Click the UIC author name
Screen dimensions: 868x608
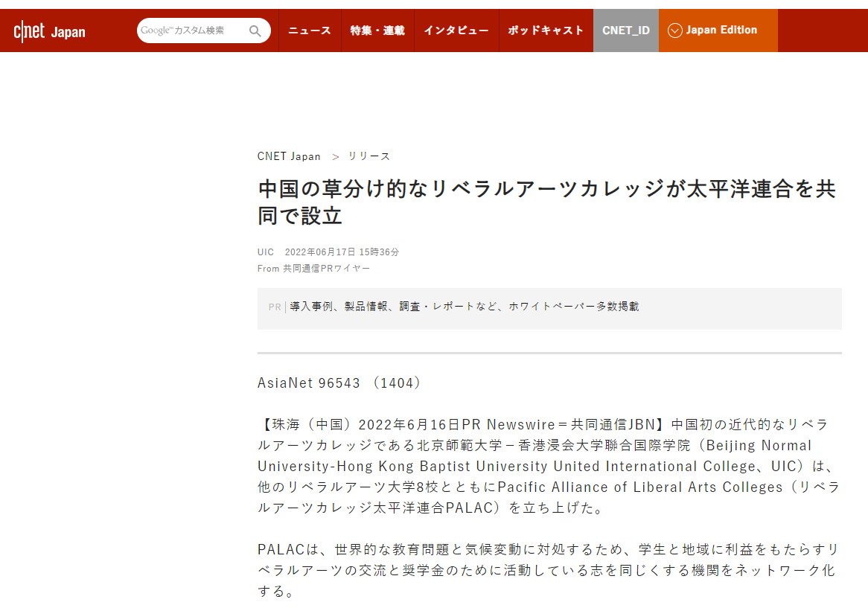point(266,252)
